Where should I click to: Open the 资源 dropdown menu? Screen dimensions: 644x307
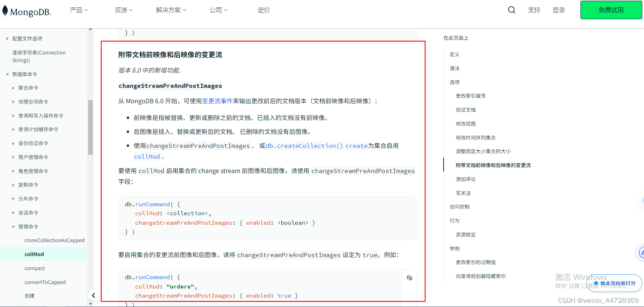point(124,10)
